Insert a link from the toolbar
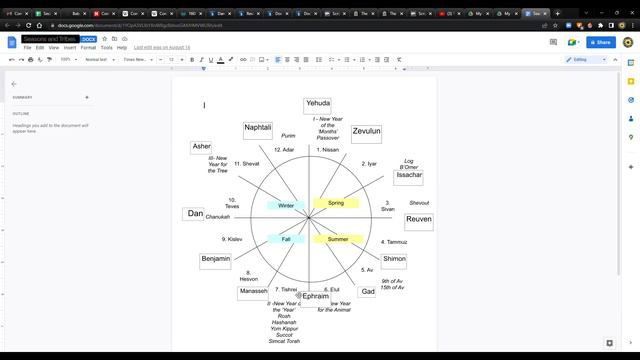The height and width of the screenshot is (360, 640). pyautogui.click(x=243, y=60)
